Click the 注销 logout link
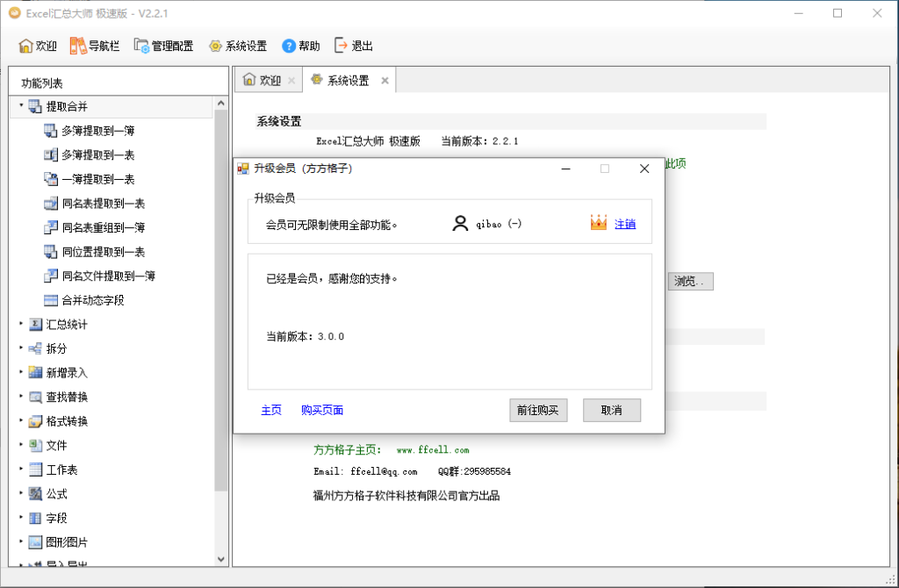Image resolution: width=899 pixels, height=588 pixels. (x=625, y=224)
